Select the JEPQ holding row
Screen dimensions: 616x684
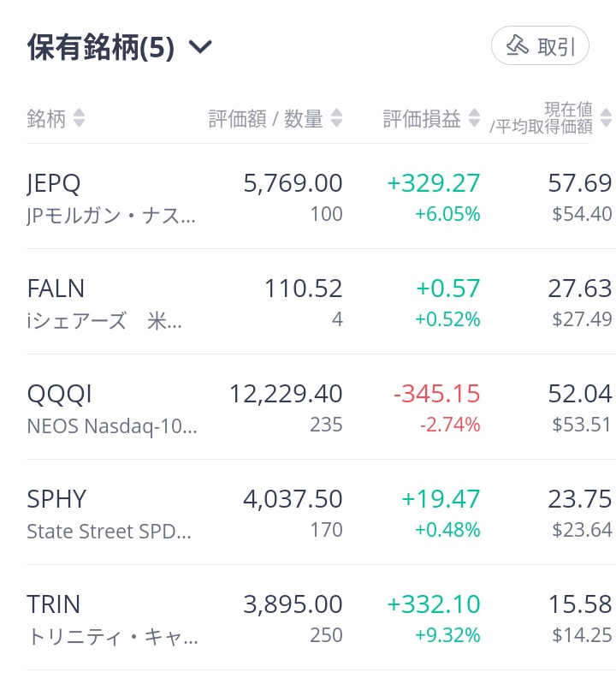point(320,197)
